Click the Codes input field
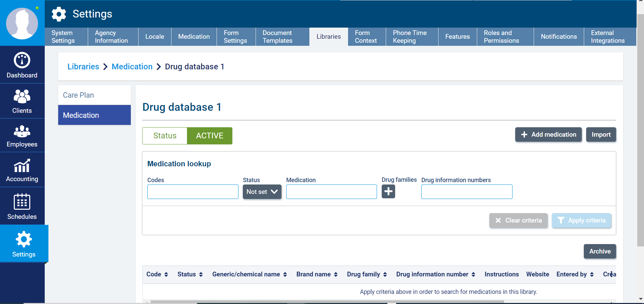This screenshot has width=644, height=304. (x=193, y=192)
